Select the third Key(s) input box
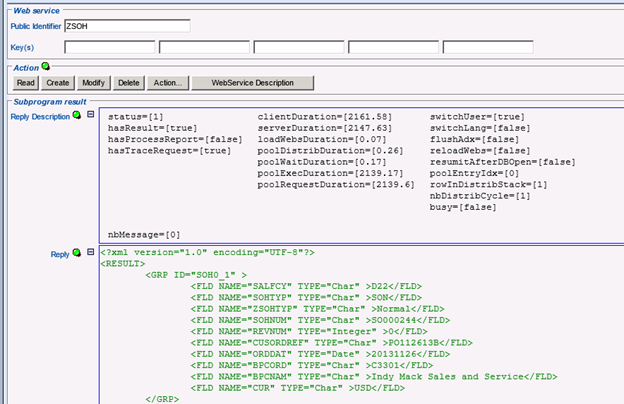This screenshot has height=404, width=624. point(298,47)
